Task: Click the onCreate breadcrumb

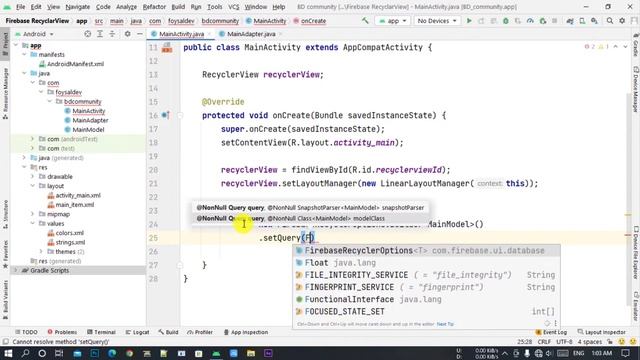Action: pyautogui.click(x=313, y=20)
